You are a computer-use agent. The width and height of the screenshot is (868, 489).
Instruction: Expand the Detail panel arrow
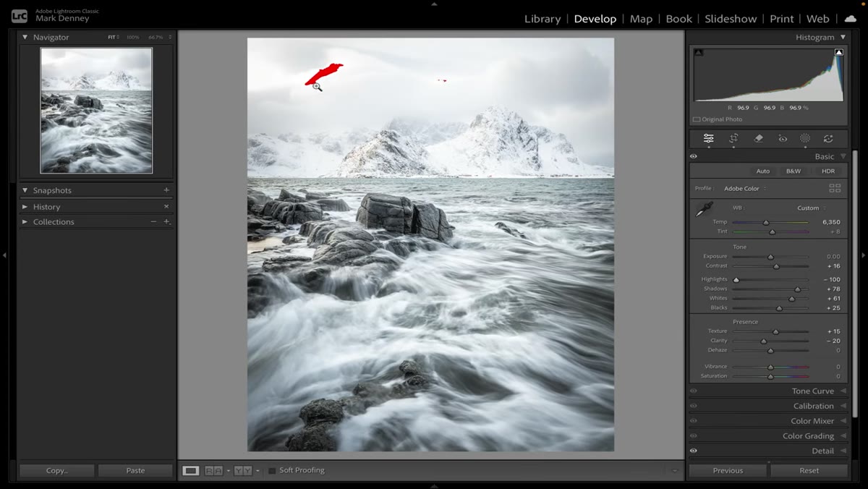pyautogui.click(x=843, y=451)
